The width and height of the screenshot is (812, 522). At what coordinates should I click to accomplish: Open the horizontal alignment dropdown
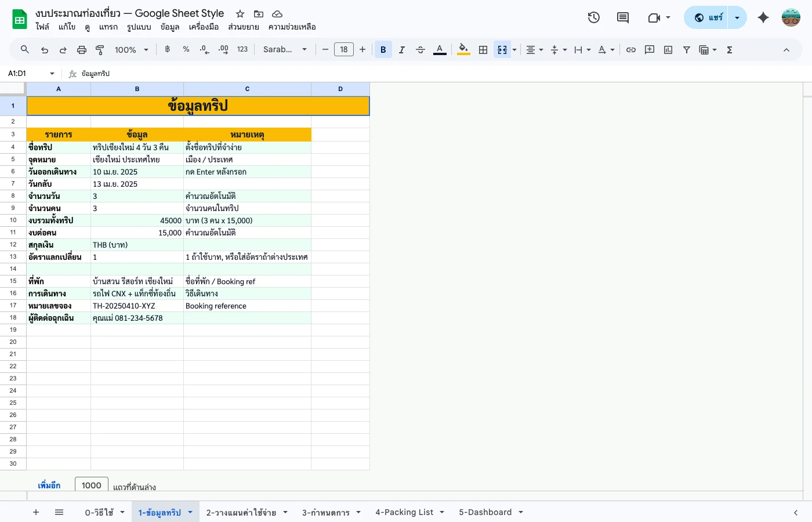coord(534,49)
